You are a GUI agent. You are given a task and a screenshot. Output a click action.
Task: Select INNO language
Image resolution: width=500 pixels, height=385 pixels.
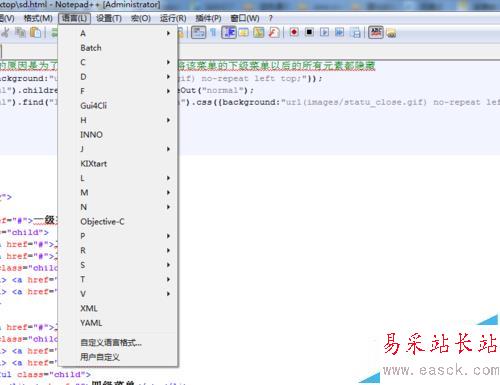pos(118,135)
